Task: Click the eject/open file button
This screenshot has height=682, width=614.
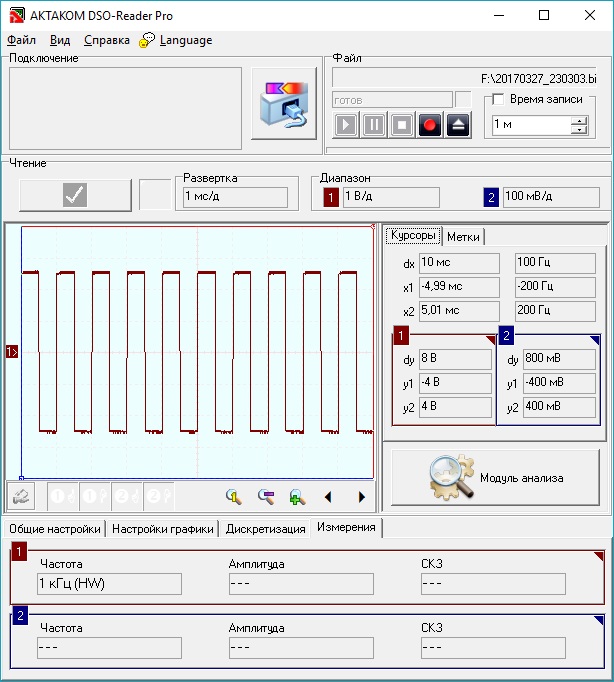Action: point(458,125)
